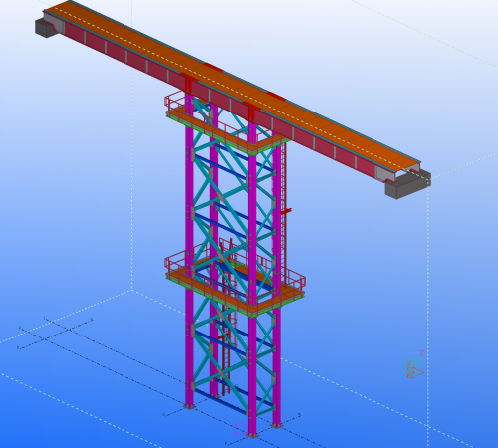Select the grey concrete abutment at the girder's left end
This screenshot has height=448, width=498.
tap(48, 28)
